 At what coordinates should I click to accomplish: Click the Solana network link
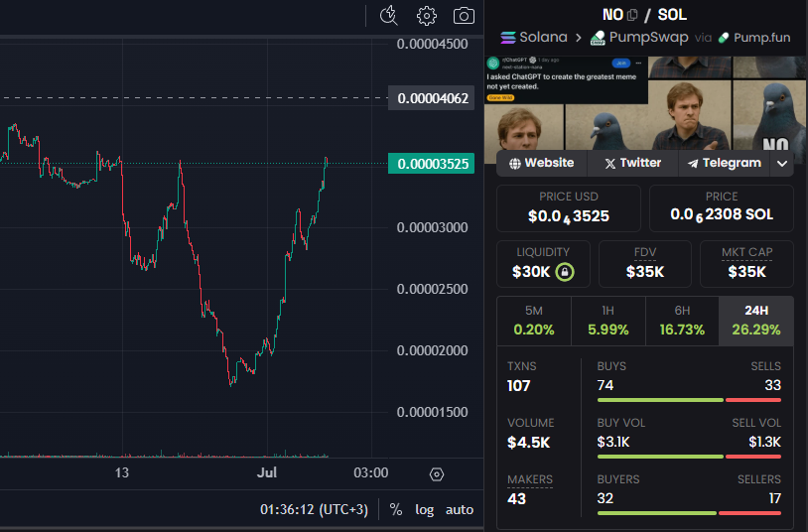543,37
